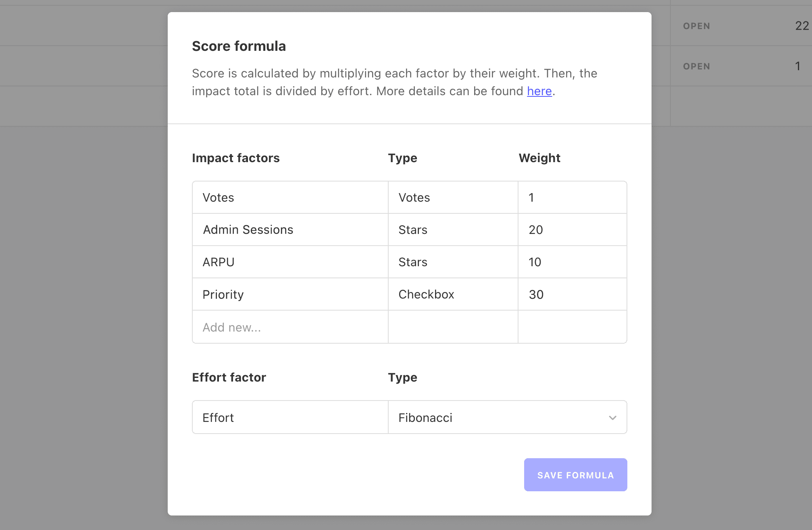Change the Stars type for Admin Sessions
Viewport: 812px width, 530px height.
[452, 230]
